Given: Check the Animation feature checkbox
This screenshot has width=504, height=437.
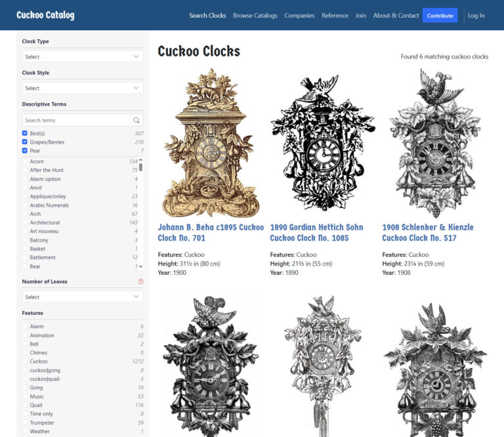Looking at the screenshot, I should (x=25, y=335).
